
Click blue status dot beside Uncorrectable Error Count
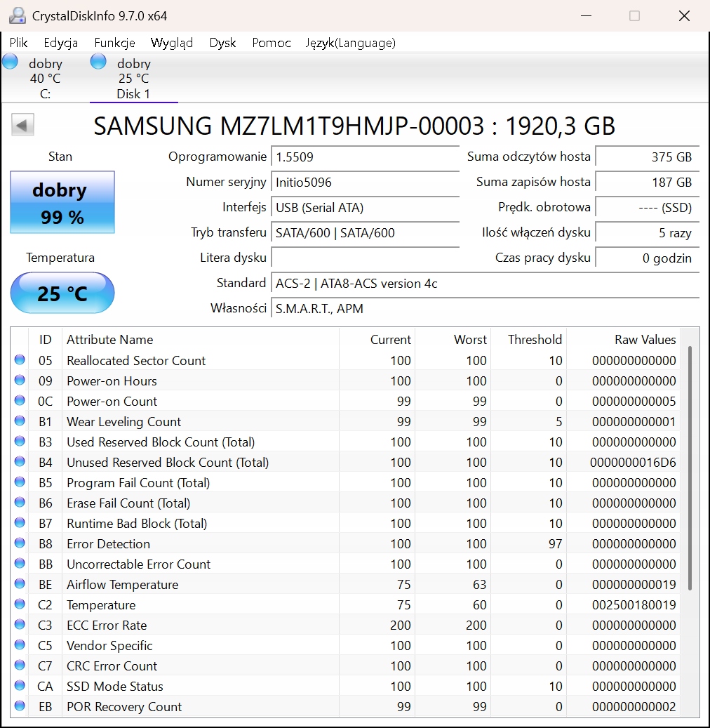click(20, 564)
